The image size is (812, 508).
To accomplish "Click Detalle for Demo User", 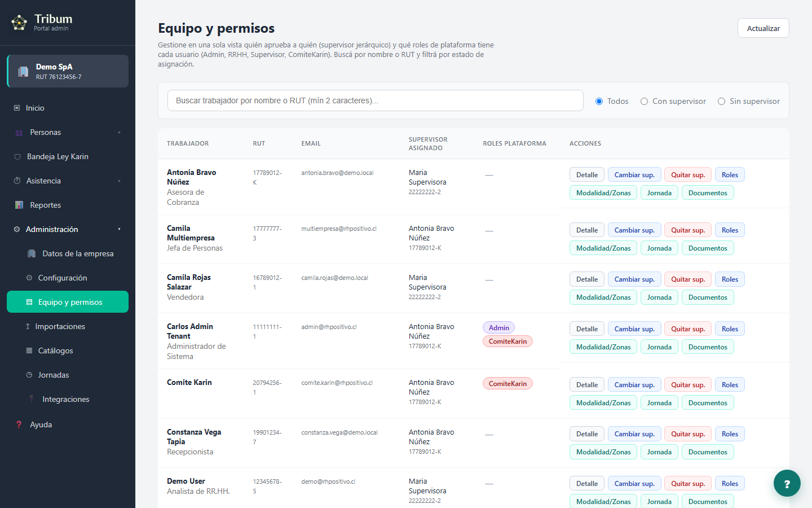I will coord(587,484).
